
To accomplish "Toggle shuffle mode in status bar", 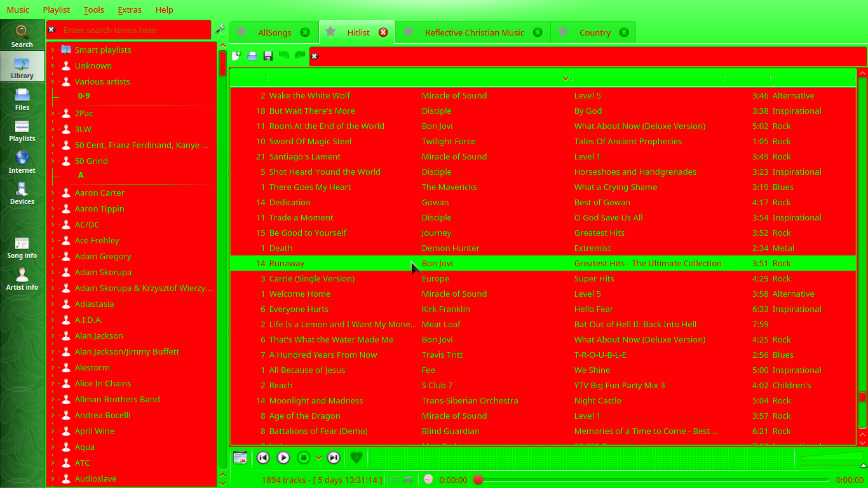I will [407, 480].
